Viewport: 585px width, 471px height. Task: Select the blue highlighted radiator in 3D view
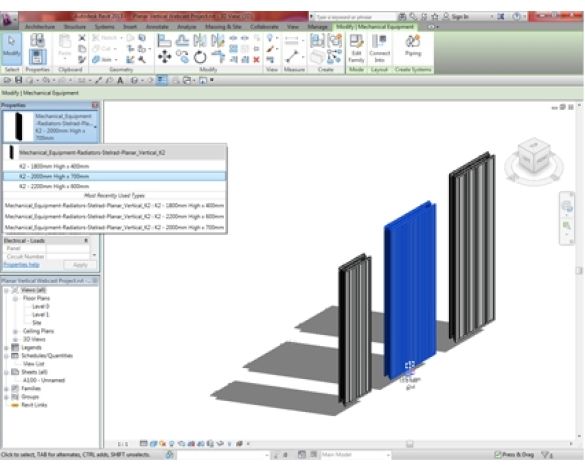(x=410, y=289)
